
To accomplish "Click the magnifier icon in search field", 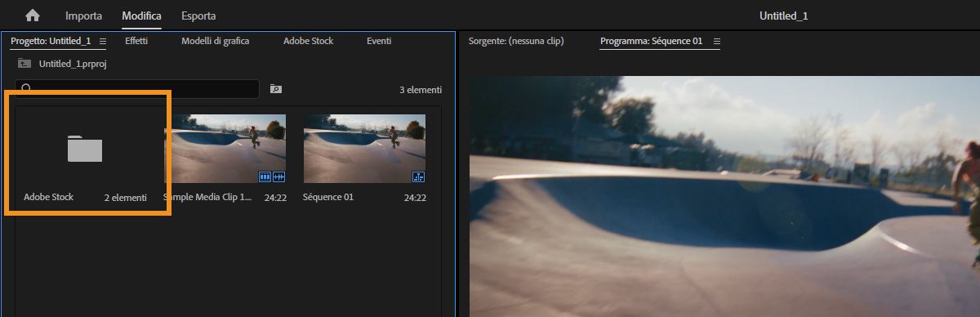I will [x=26, y=89].
